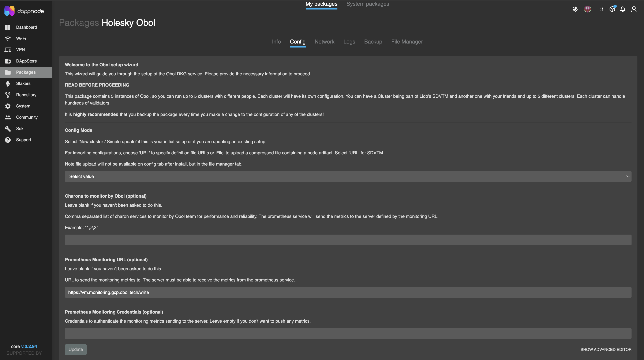Click the Support question mark icon
Viewport: 644px width, 360px height.
tap(8, 140)
